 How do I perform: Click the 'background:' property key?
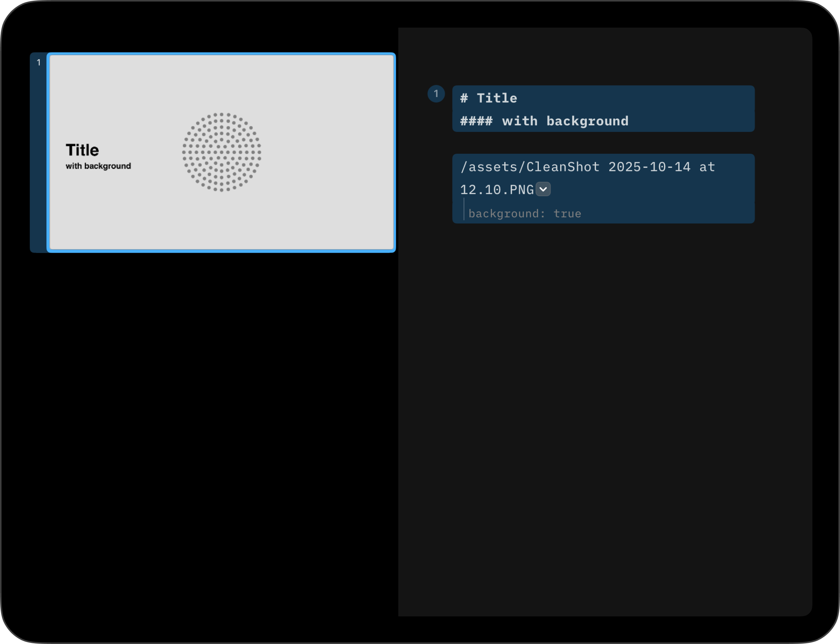click(x=507, y=214)
